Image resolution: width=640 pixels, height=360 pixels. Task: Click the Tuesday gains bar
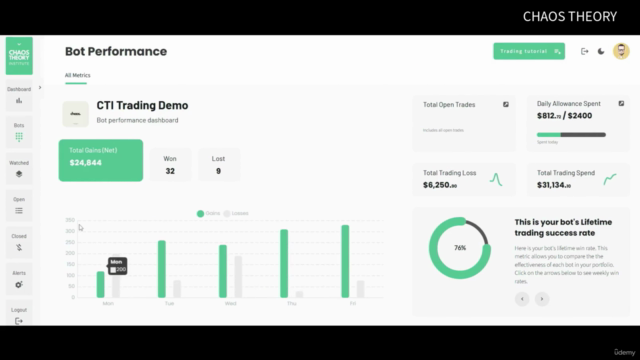point(162,269)
